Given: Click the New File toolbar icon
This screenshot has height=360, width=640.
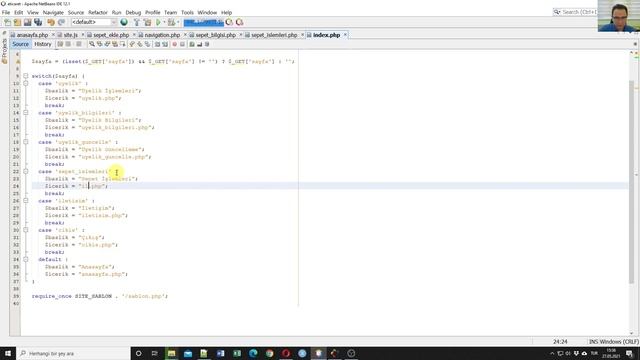Looking at the screenshot, I should click(x=7, y=22).
